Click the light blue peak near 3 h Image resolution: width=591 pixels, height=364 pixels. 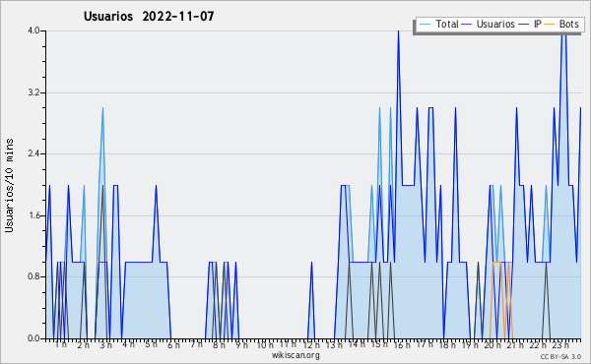click(102, 108)
